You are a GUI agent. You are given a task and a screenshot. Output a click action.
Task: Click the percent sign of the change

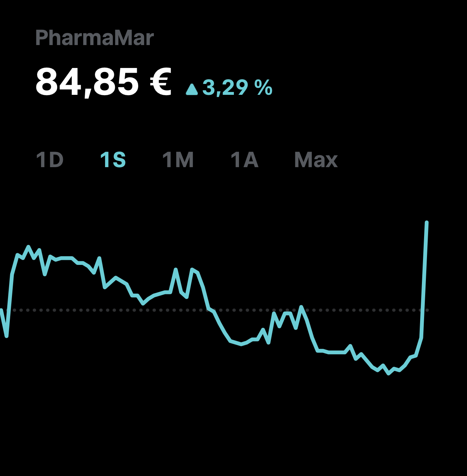(264, 88)
